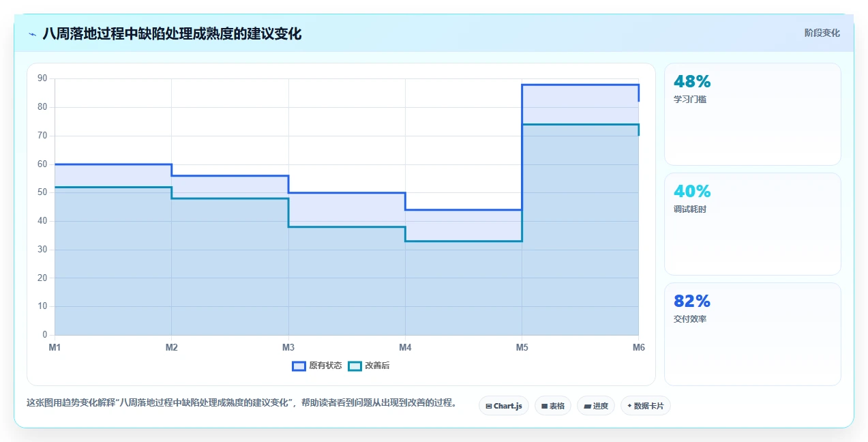Click the blue 原有状态 legend color box
This screenshot has height=442, width=868.
pos(299,366)
